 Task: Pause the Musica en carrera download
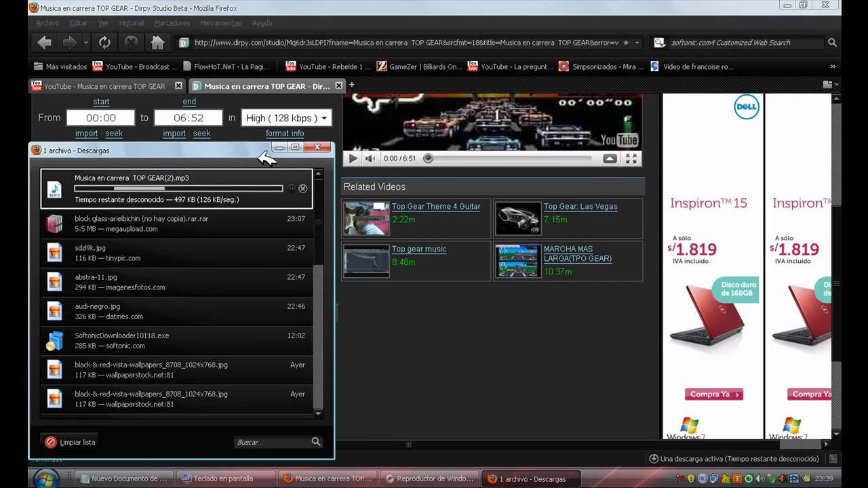(x=292, y=189)
